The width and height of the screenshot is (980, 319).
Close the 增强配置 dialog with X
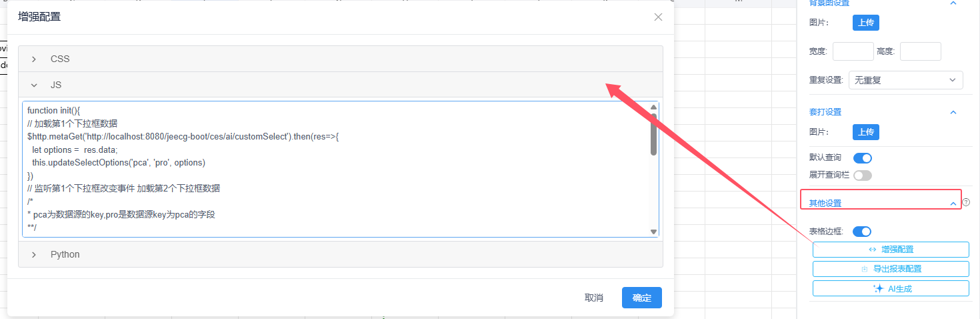pyautogui.click(x=658, y=17)
